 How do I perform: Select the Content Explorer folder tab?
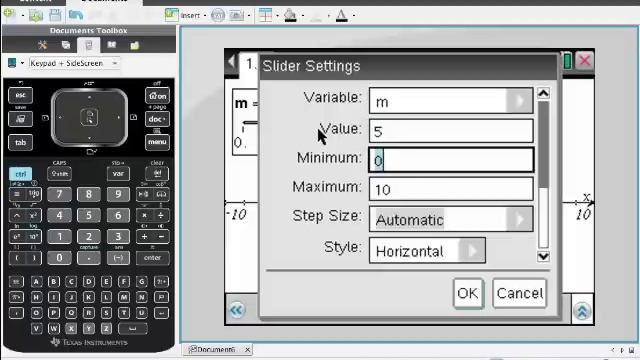[135, 45]
